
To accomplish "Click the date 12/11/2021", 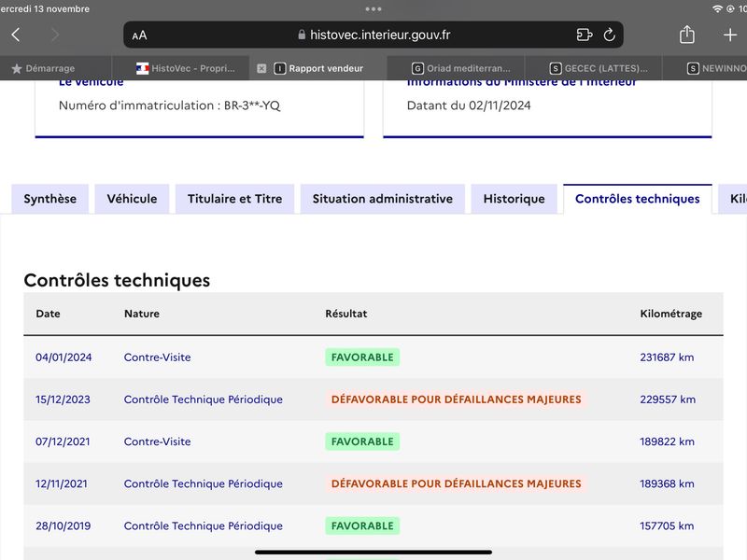I will coord(62,483).
